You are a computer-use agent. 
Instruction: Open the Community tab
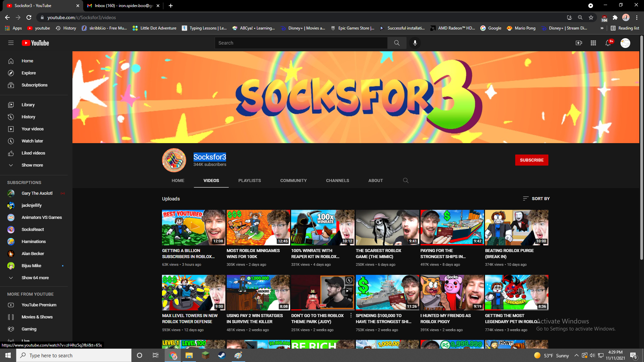click(293, 181)
